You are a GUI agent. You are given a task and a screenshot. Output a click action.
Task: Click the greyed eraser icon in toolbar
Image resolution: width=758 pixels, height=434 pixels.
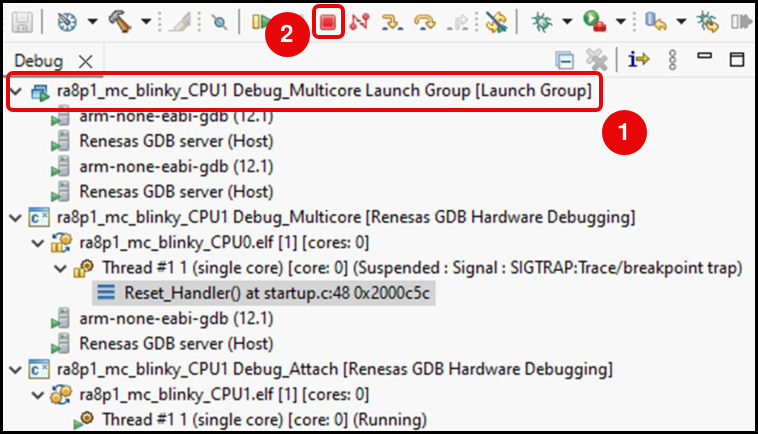pyautogui.click(x=180, y=22)
